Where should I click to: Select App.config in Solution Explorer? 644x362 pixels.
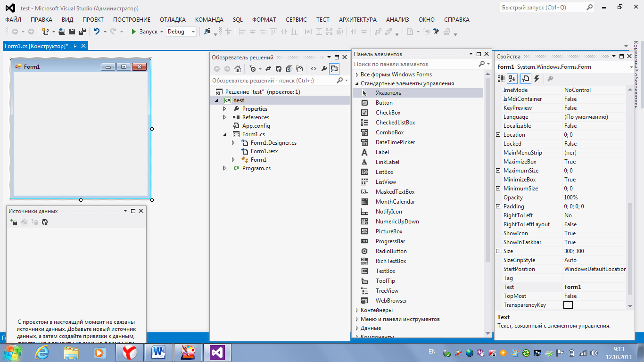pyautogui.click(x=256, y=126)
